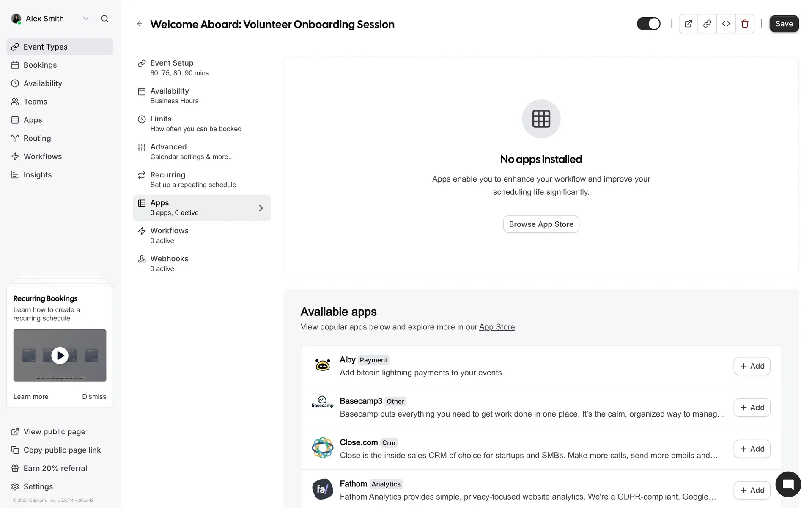The width and height of the screenshot is (812, 508).
Task: Add the Basecamp3 app
Action: click(752, 408)
